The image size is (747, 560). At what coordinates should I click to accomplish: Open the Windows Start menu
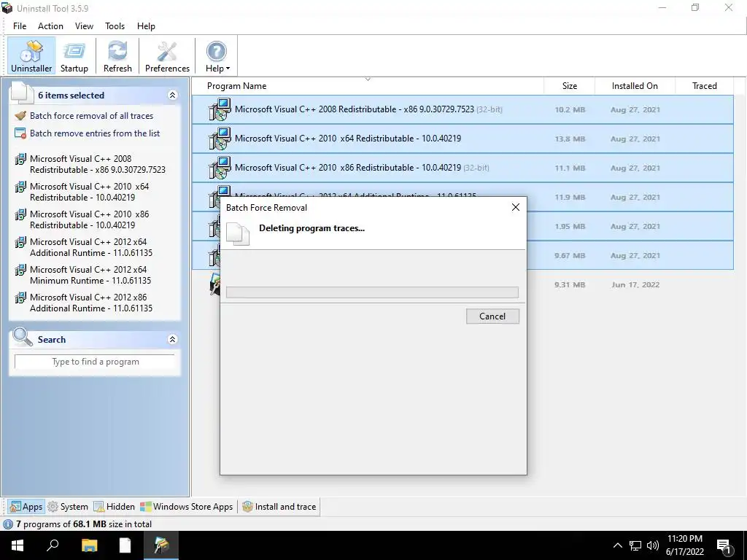(18, 545)
